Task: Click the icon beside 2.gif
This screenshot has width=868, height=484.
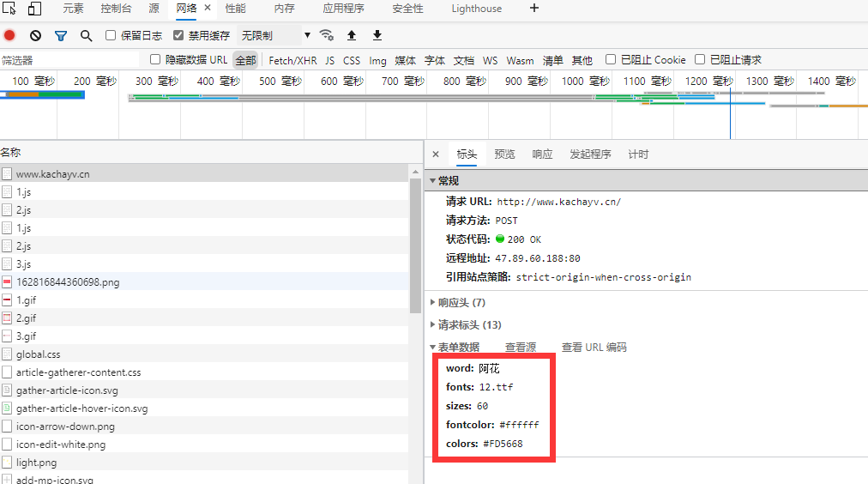Action: click(7, 318)
